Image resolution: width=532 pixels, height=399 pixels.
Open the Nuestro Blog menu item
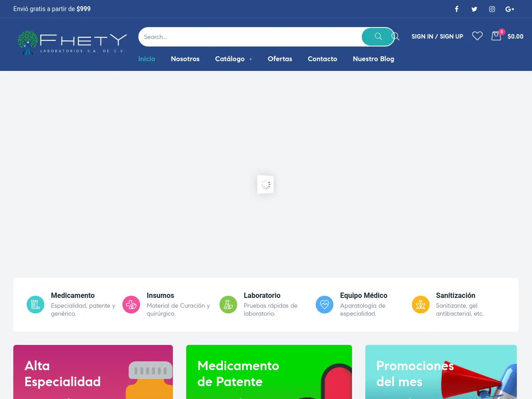(373, 59)
